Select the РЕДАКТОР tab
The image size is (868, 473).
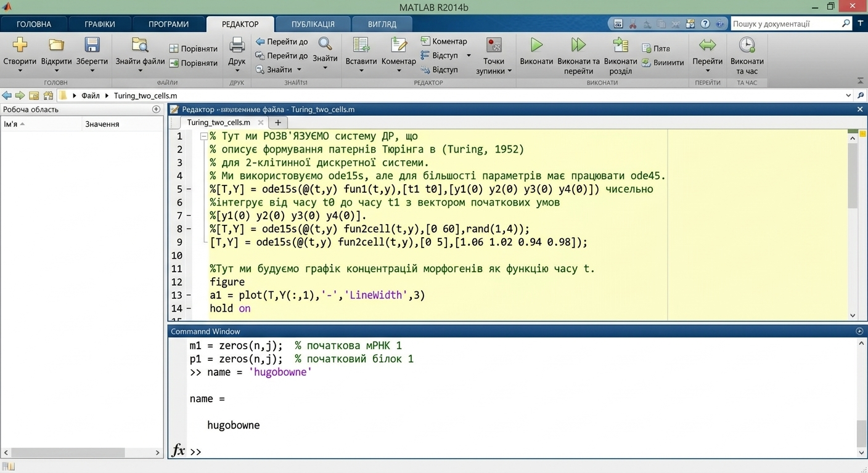pos(240,24)
